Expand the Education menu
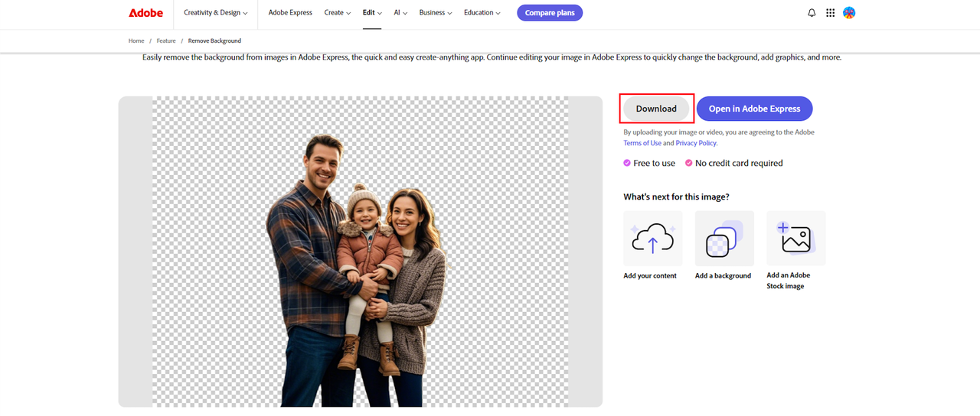The width and height of the screenshot is (980, 416). pyautogui.click(x=482, y=13)
